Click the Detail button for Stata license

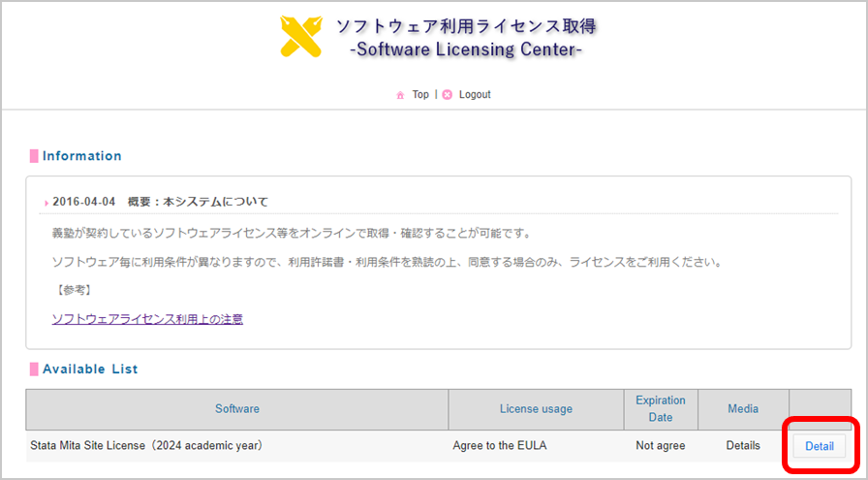click(x=820, y=446)
